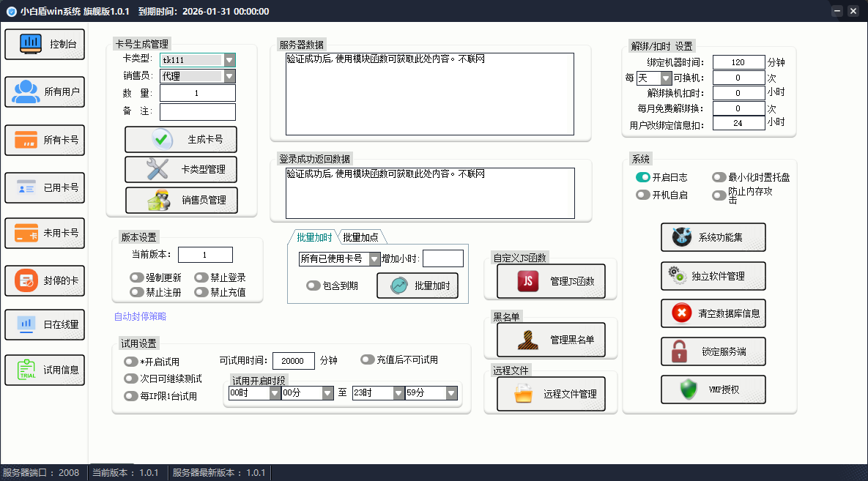Enable the 充值后不可试用 option
The height and width of the screenshot is (481, 868).
[366, 358]
